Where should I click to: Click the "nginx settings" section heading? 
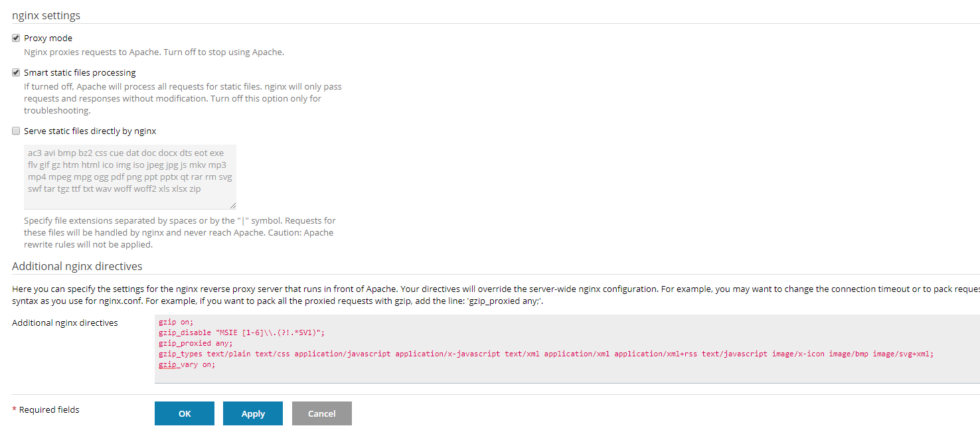point(46,15)
